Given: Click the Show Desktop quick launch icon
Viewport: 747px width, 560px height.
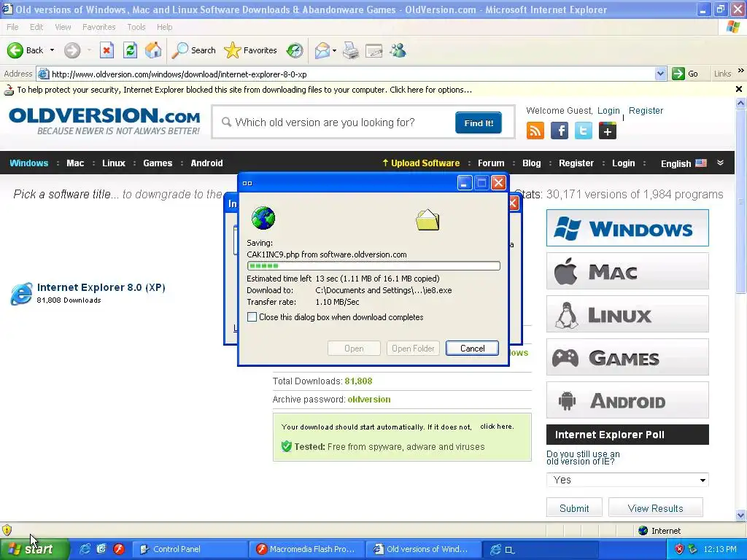Looking at the screenshot, I should (x=101, y=549).
